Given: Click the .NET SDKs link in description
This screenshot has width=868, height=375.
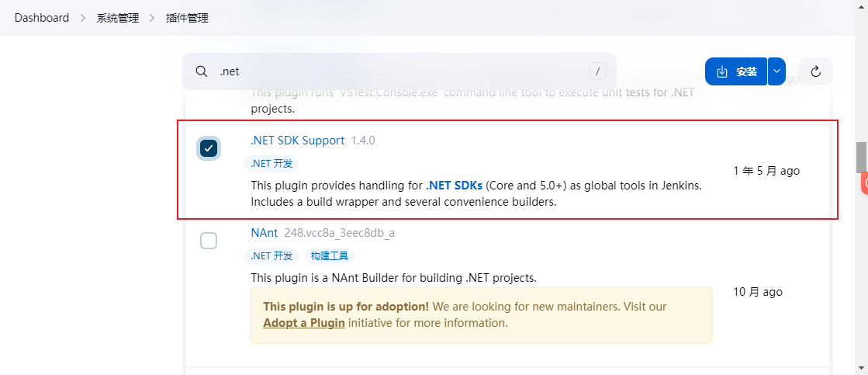Looking at the screenshot, I should pos(454,186).
